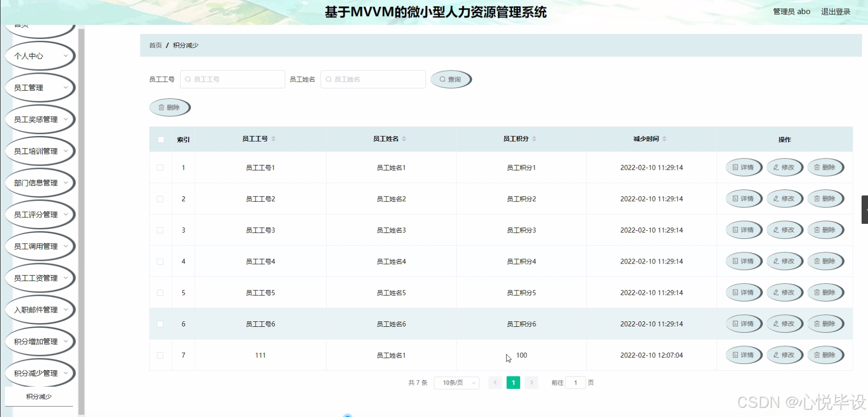Open the 10条/页 page size dropdown

(x=456, y=382)
